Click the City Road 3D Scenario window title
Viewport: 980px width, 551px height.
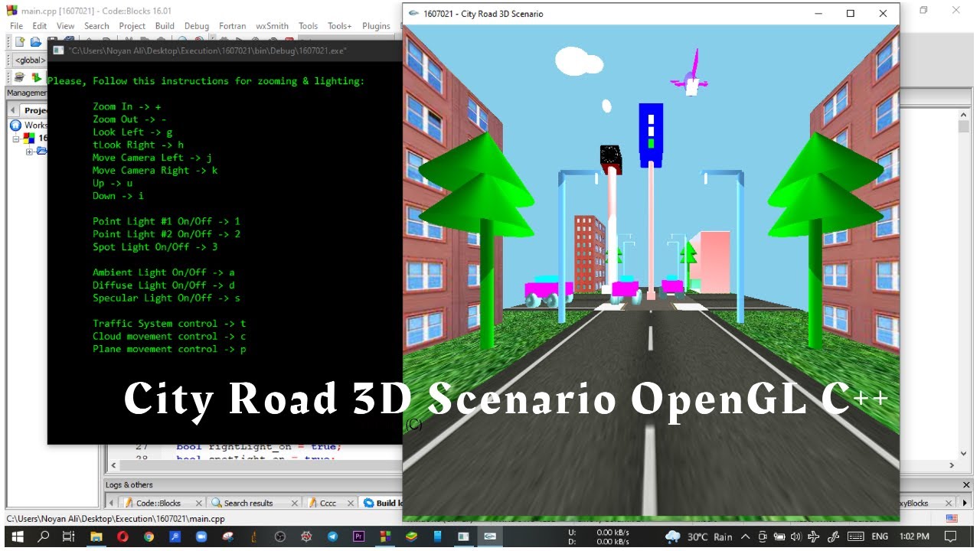(x=483, y=14)
